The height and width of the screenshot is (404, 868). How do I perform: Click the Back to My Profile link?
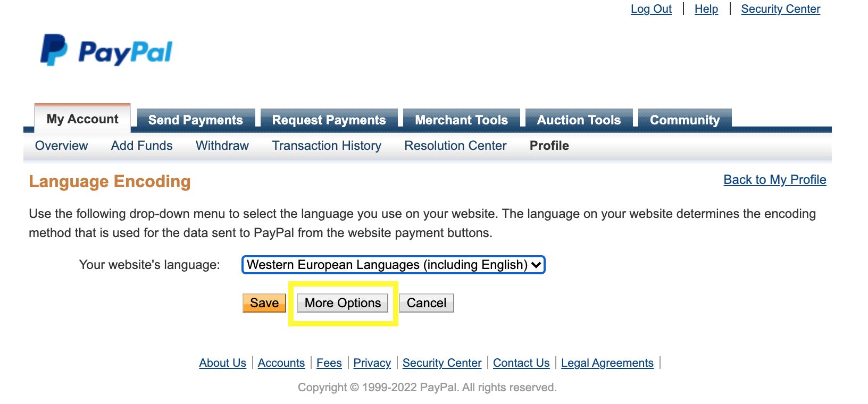click(x=774, y=180)
